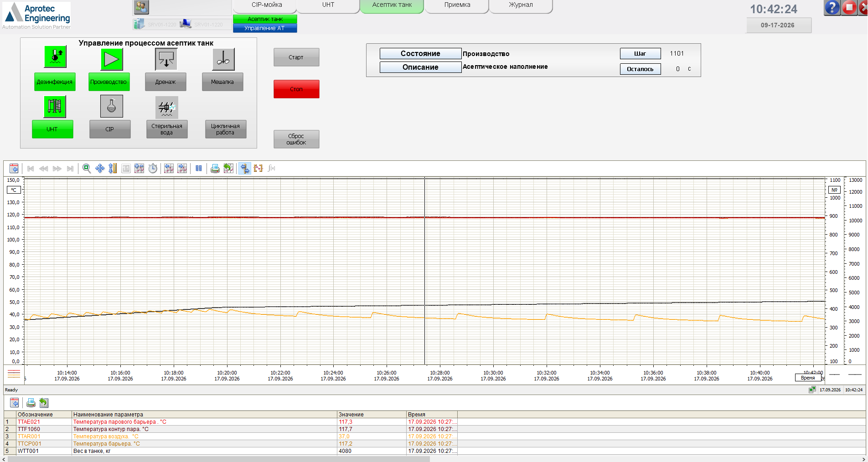The height and width of the screenshot is (462, 868).
Task: Click the Дренаж drain icon
Action: pyautogui.click(x=166, y=59)
